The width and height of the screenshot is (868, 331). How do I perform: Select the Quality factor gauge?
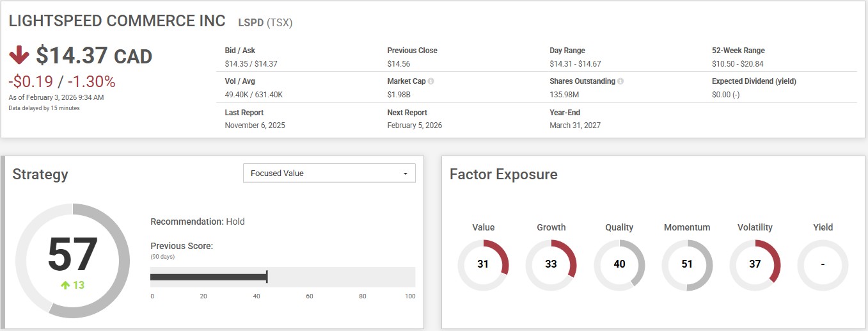point(619,264)
